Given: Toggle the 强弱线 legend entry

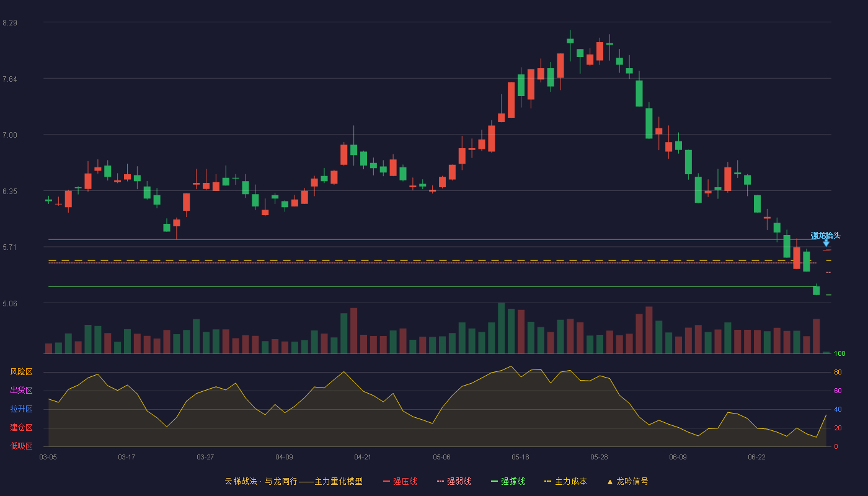Looking at the screenshot, I should pyautogui.click(x=454, y=481).
